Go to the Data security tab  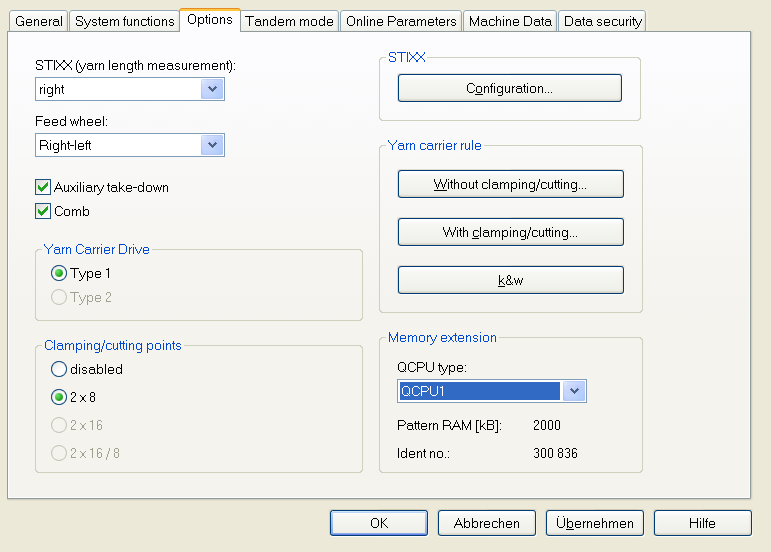[602, 21]
